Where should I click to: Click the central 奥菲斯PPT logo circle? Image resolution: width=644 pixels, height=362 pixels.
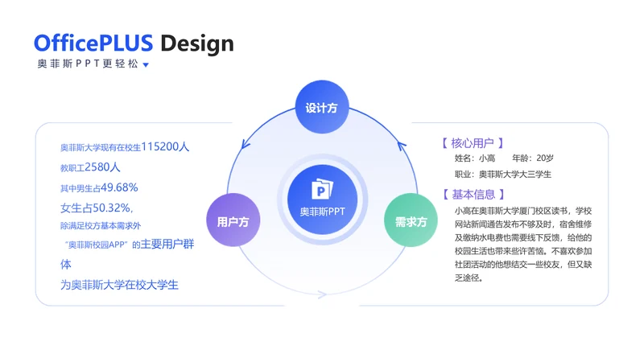(323, 200)
